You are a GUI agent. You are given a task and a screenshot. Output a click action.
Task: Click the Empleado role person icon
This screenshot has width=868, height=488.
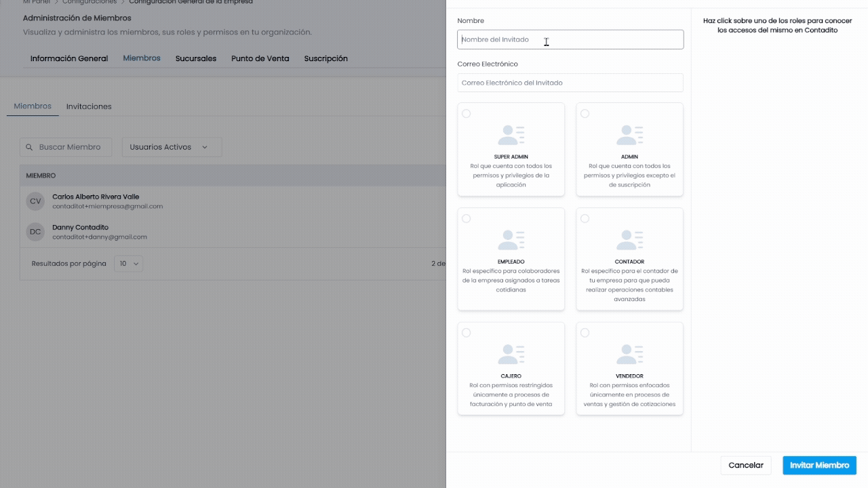click(511, 240)
